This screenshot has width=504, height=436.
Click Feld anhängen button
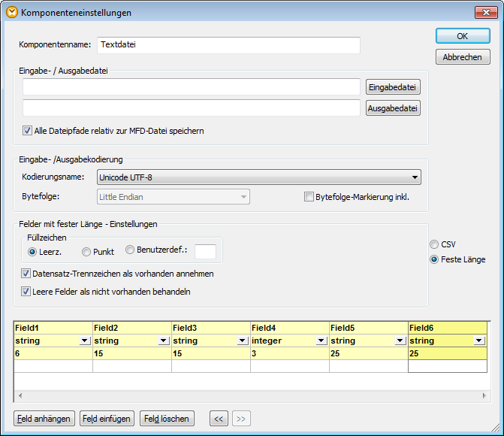point(44,419)
